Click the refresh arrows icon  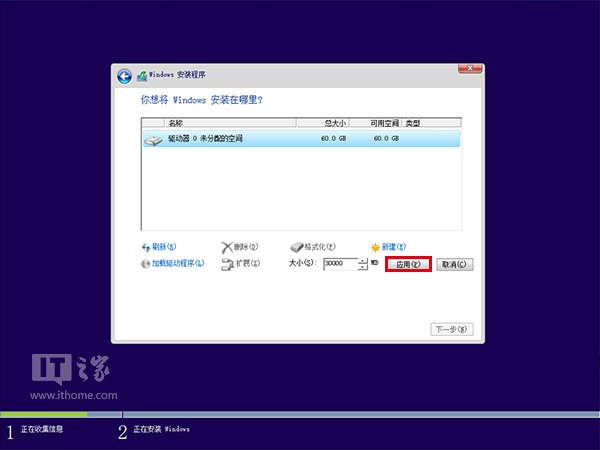(x=146, y=248)
